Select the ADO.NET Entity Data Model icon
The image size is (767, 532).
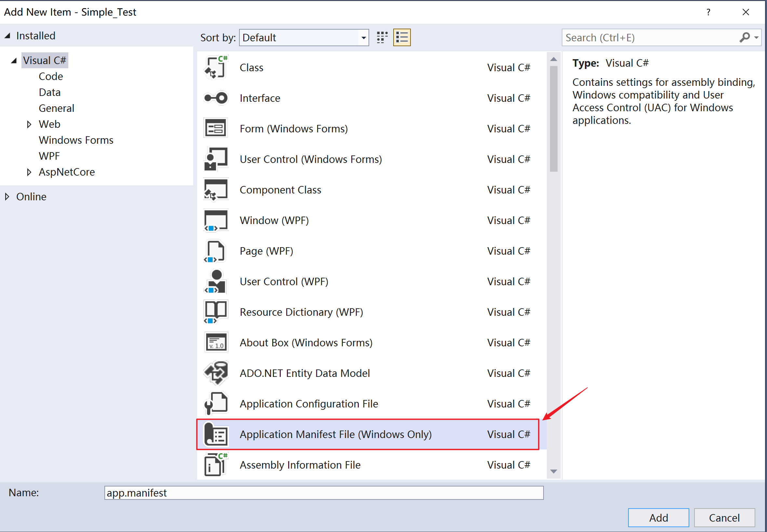[x=216, y=373]
